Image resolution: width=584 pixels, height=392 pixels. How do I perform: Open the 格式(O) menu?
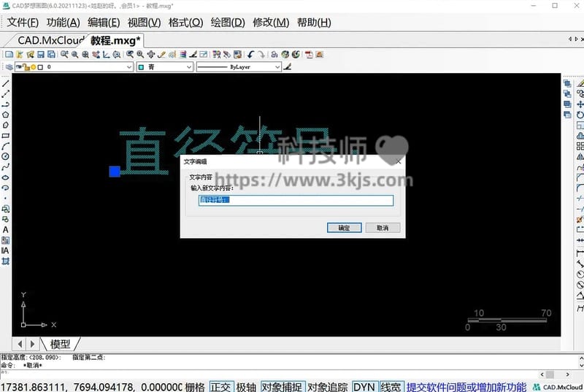coord(185,23)
